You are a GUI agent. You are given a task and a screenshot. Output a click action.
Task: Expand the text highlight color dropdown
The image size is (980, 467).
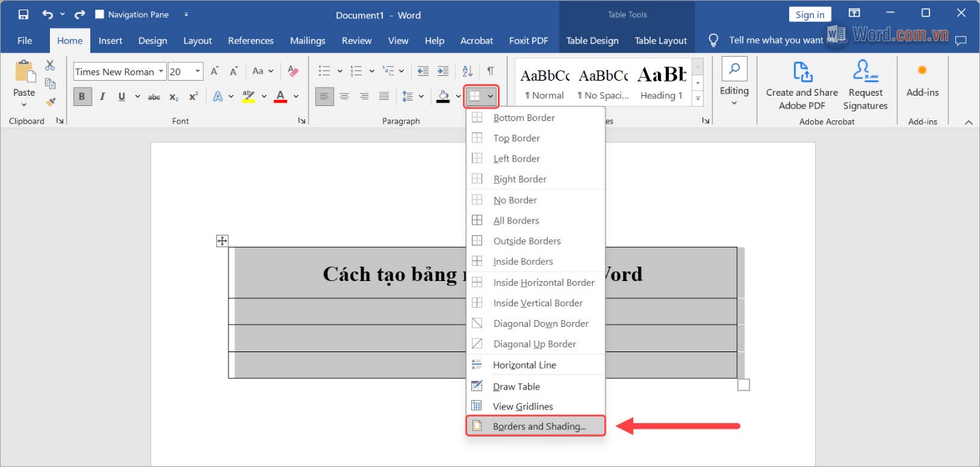(263, 96)
